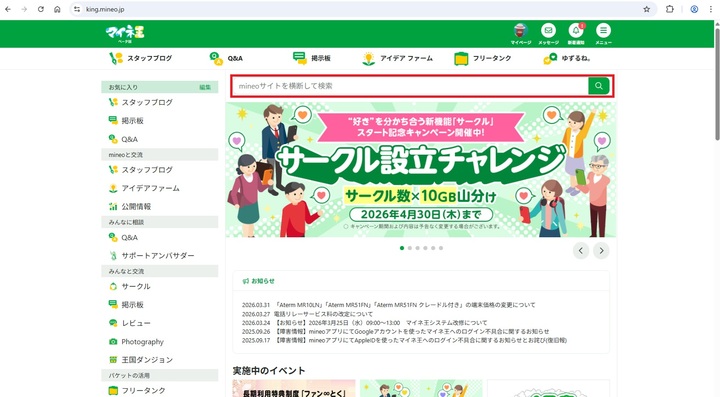This screenshot has width=720, height=397.
Task: Click the サークル設立チャレンジ banner
Action: (x=421, y=169)
